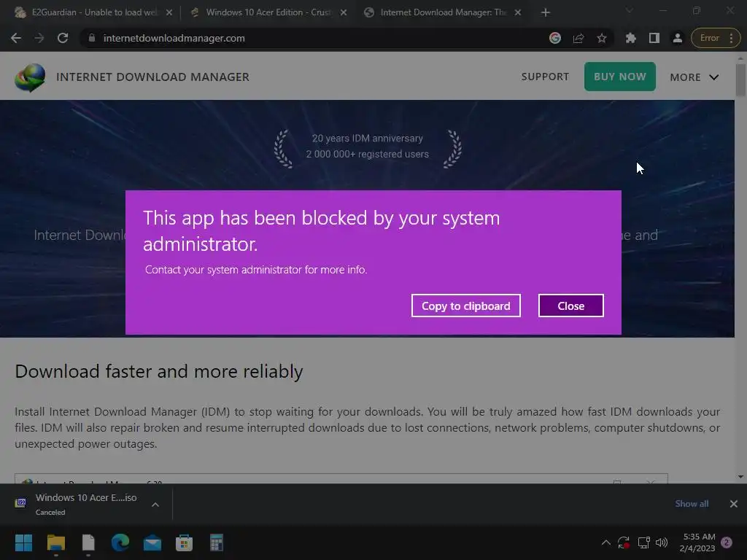
Task: Close the E2Guardian tab
Action: [169, 12]
